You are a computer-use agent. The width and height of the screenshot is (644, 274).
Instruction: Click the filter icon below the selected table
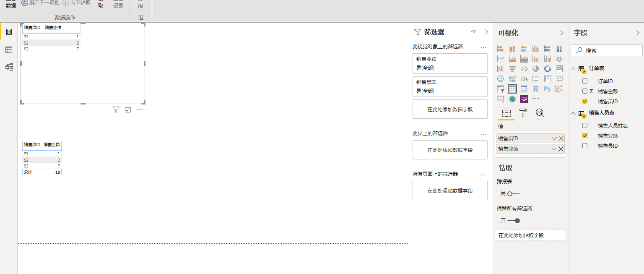[x=116, y=110]
